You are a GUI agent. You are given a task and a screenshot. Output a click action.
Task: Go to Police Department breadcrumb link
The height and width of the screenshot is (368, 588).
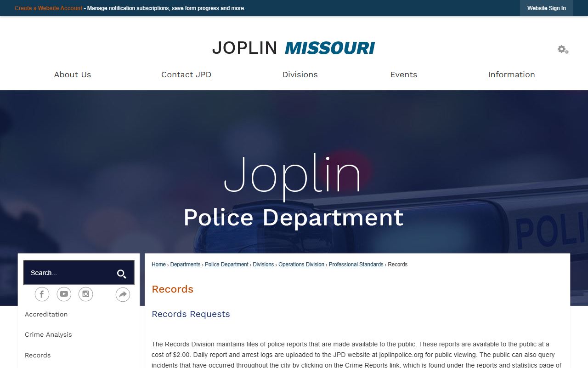(x=226, y=264)
